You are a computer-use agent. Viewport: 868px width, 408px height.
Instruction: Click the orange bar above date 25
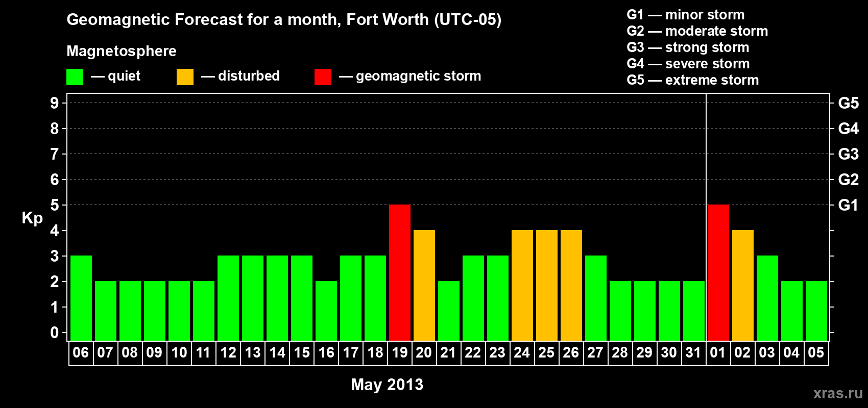(547, 285)
